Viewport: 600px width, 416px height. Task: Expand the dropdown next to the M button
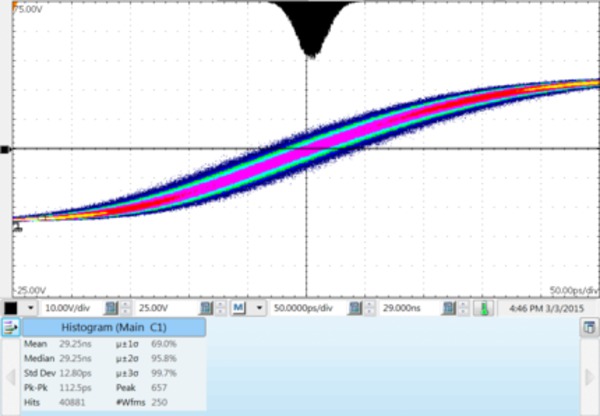pyautogui.click(x=259, y=307)
